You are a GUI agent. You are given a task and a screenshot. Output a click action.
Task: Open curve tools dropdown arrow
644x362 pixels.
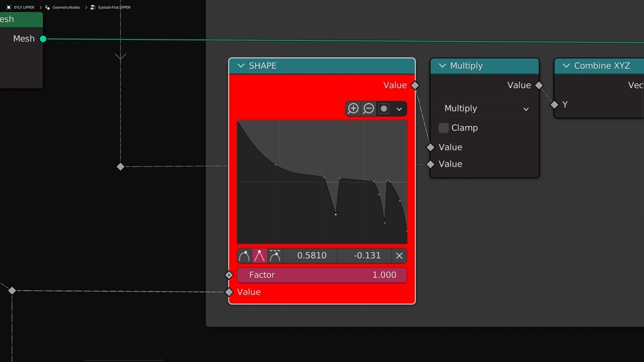[399, 109]
